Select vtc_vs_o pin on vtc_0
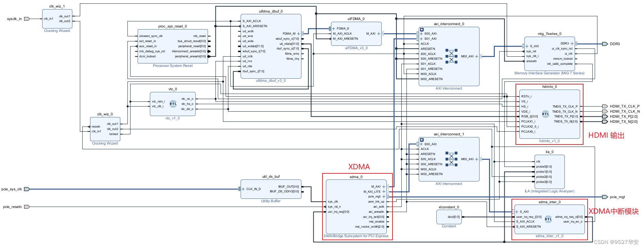Image resolution: width=644 pixels, height=248 pixels. tap(187, 99)
